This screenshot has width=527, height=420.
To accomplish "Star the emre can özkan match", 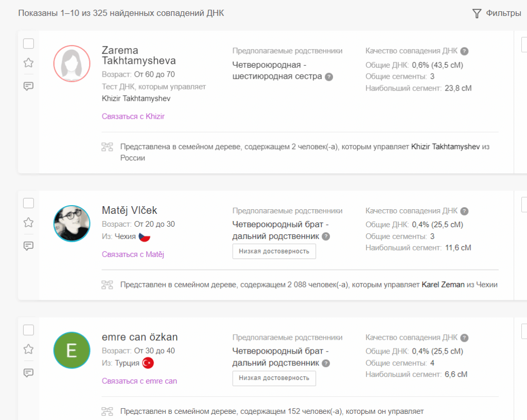I will 29,350.
